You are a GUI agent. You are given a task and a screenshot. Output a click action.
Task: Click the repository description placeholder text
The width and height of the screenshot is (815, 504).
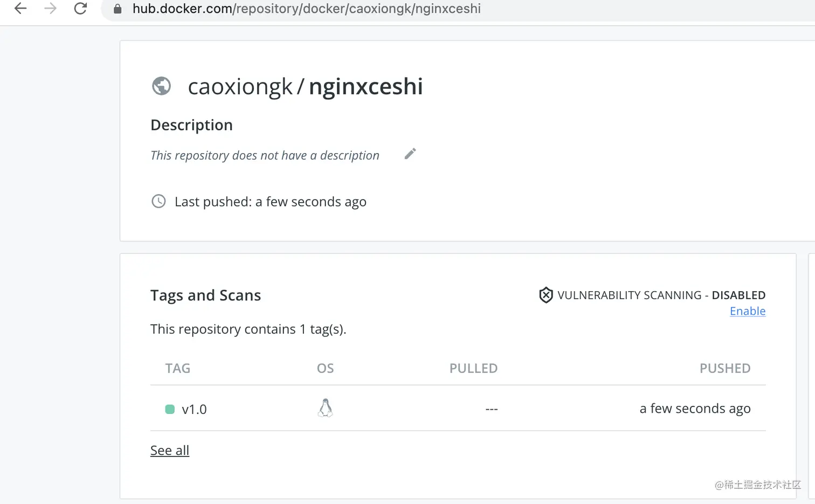point(265,155)
